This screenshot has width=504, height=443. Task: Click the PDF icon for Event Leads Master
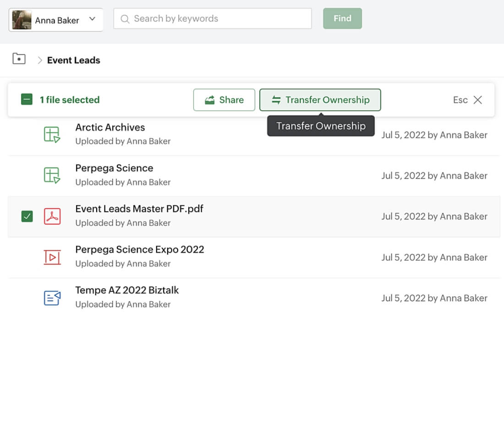52,216
